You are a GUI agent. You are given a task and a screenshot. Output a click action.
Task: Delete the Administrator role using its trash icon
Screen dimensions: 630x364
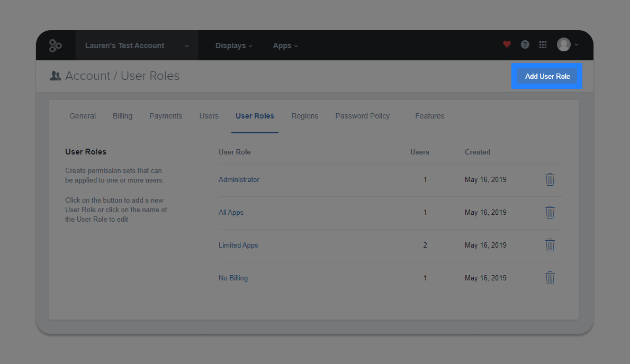pos(550,179)
